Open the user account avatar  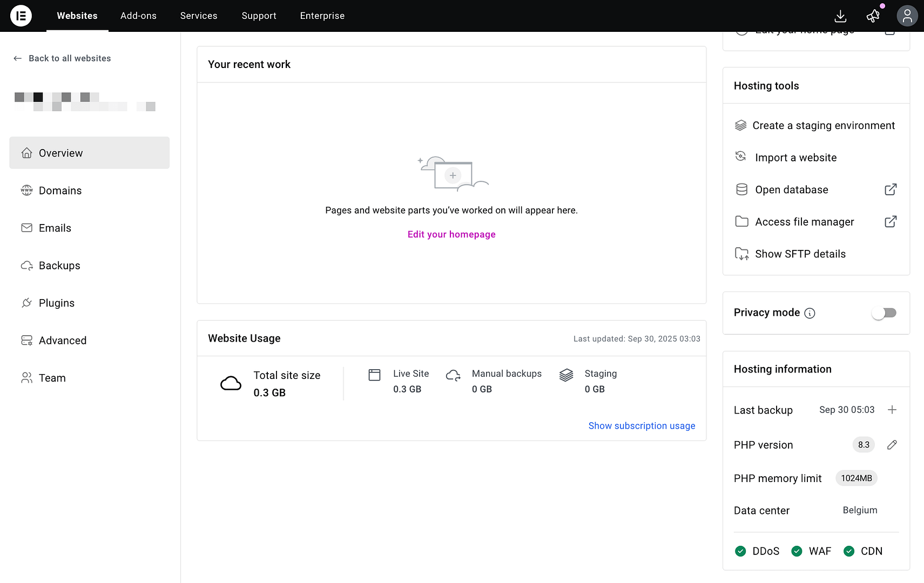tap(907, 16)
